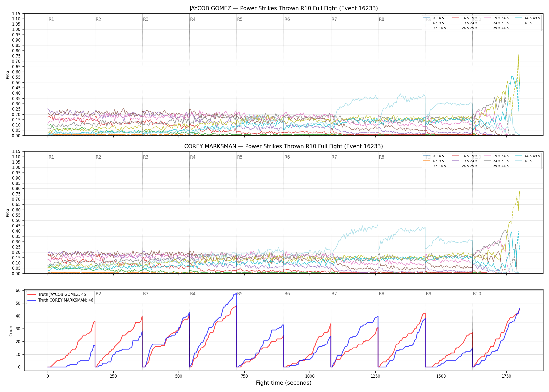Image resolution: width=549 pixels, height=392 pixels.
Task: Click the '60' tick on the Count axis
Action: (18, 290)
